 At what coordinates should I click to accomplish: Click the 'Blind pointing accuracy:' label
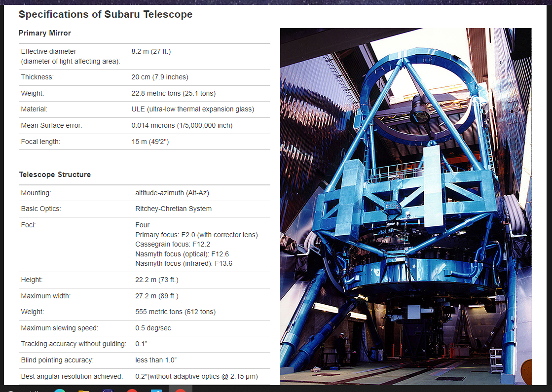pos(57,360)
